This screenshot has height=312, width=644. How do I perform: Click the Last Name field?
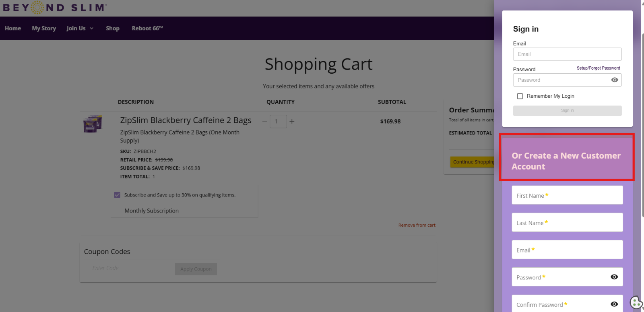(x=567, y=223)
